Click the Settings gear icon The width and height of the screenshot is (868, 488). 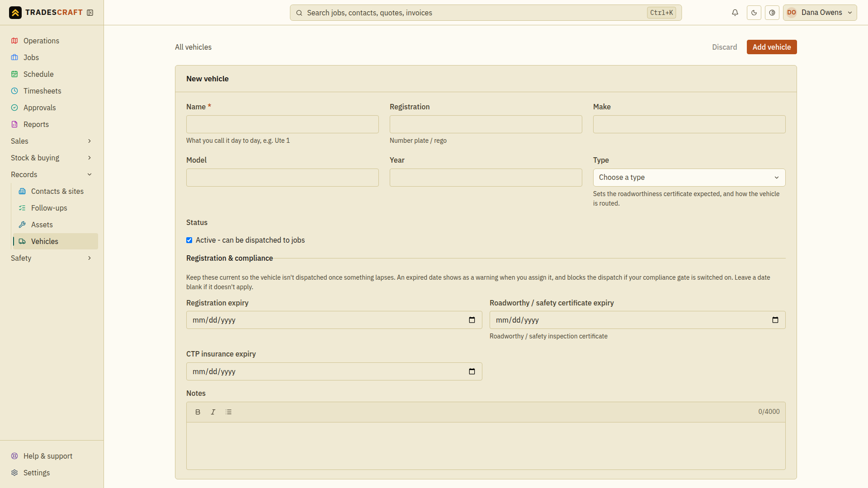[x=14, y=473]
